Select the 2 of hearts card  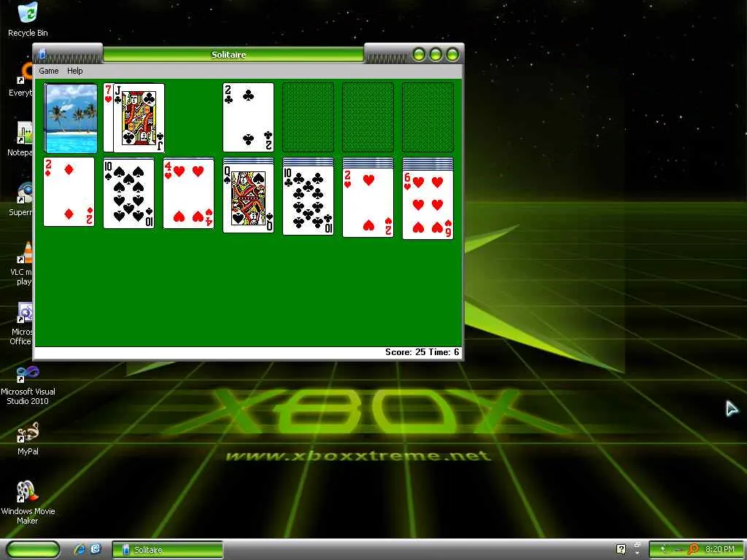(x=368, y=203)
